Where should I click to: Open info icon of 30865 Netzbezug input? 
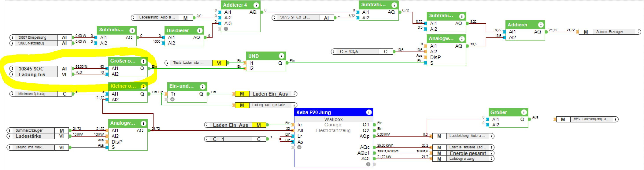(13, 43)
